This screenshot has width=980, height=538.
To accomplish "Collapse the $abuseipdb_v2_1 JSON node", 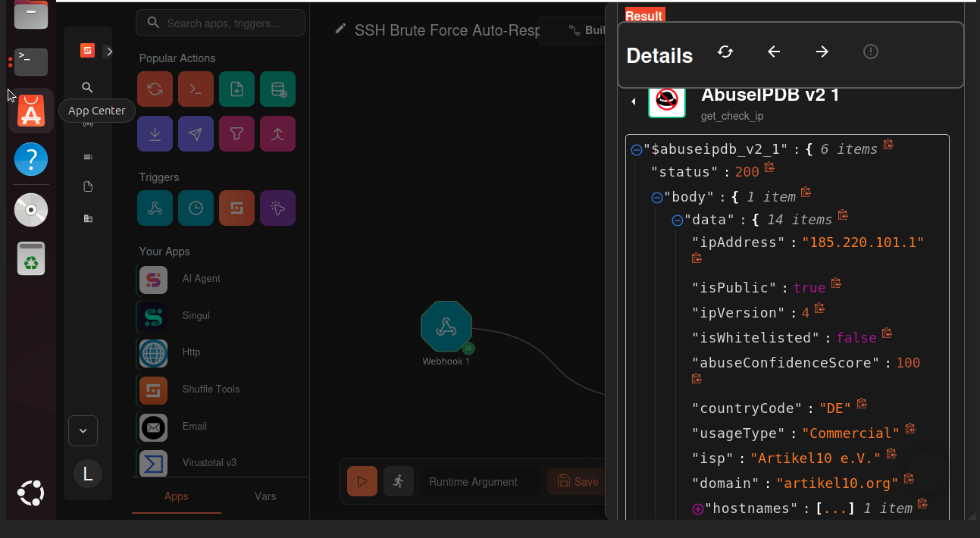I will coord(637,150).
